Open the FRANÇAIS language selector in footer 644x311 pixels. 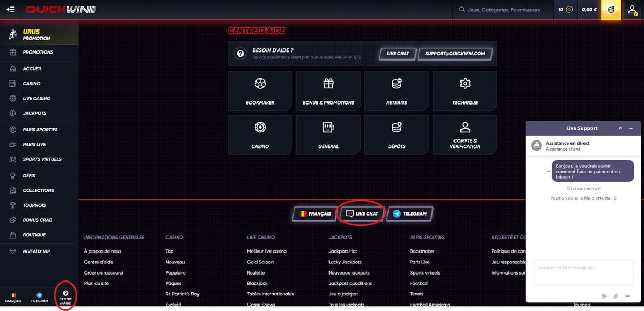(x=315, y=213)
